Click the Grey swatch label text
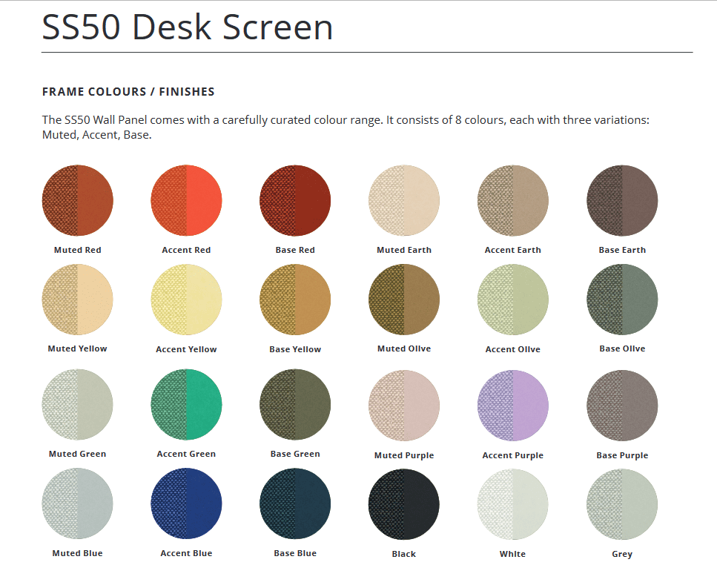The image size is (717, 588). coord(622,554)
